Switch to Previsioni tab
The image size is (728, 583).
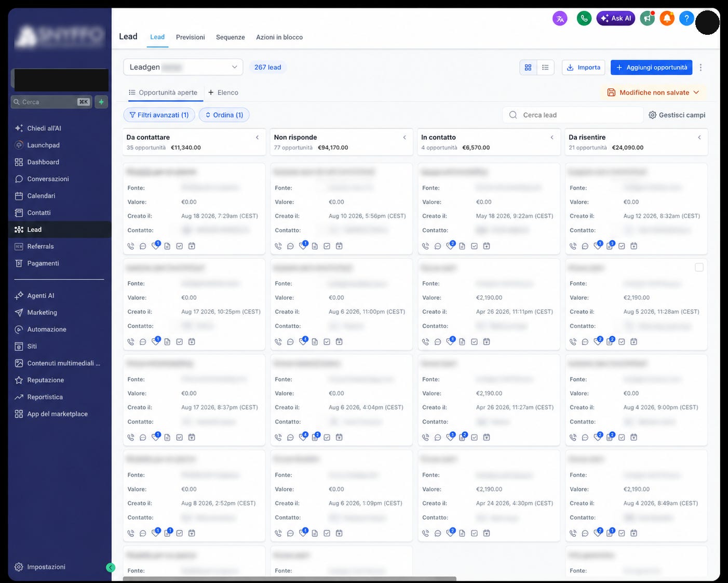(191, 37)
